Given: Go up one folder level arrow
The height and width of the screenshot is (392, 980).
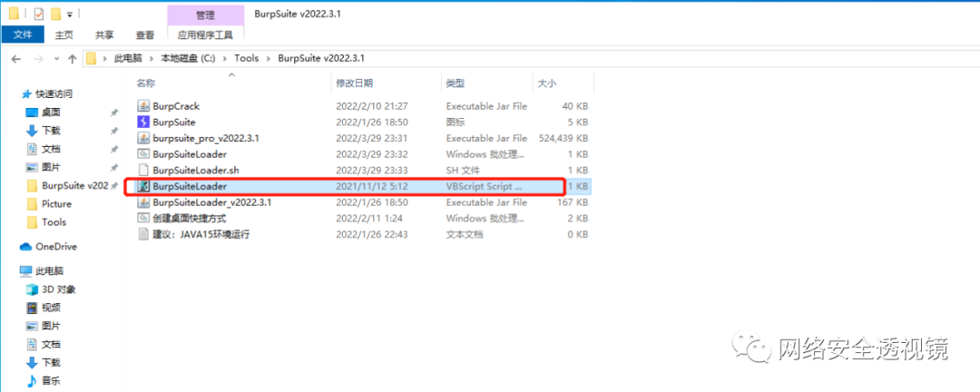Looking at the screenshot, I should (x=73, y=59).
